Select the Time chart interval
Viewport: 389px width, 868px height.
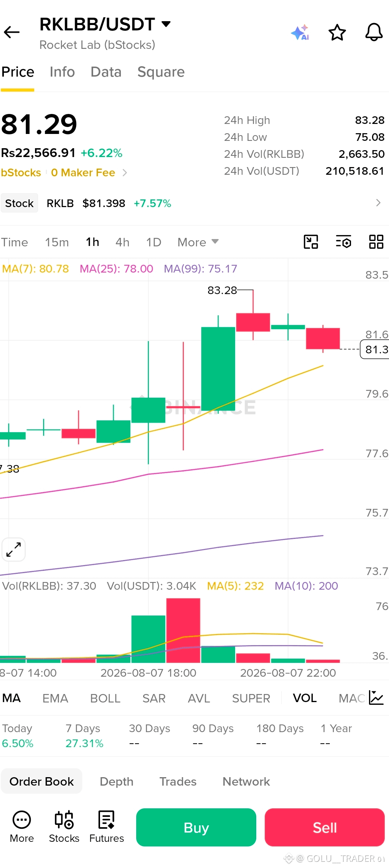(x=15, y=242)
